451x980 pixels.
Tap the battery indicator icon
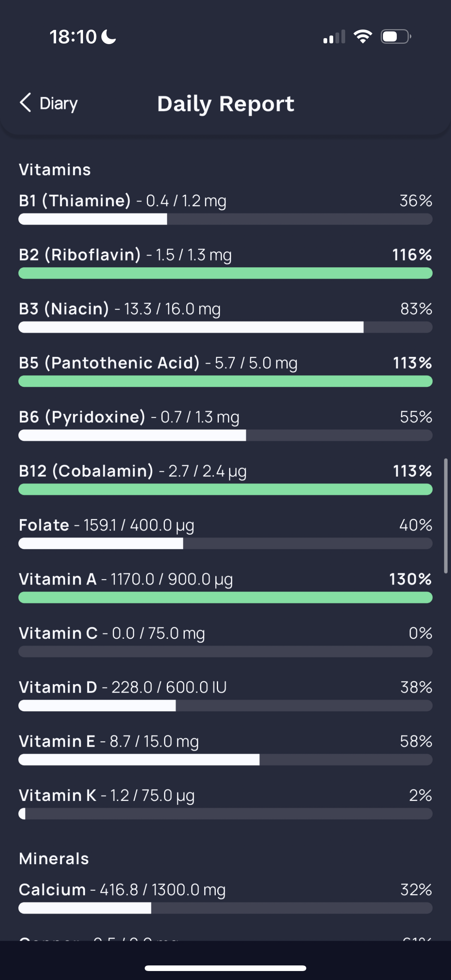pyautogui.click(x=396, y=37)
